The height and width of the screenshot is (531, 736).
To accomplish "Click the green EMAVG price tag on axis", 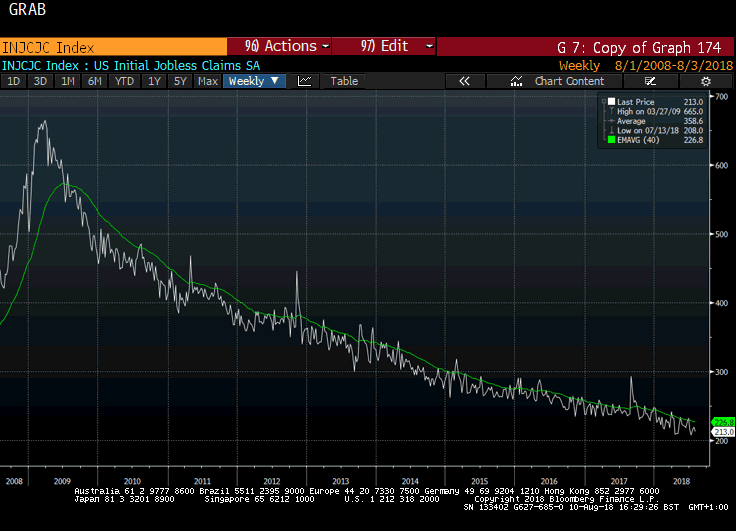I will (722, 422).
